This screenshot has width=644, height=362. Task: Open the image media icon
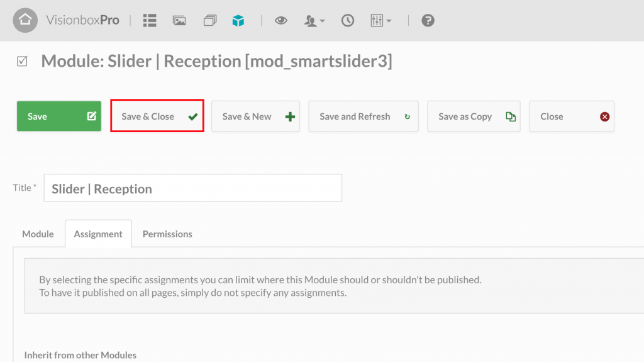[x=179, y=21]
